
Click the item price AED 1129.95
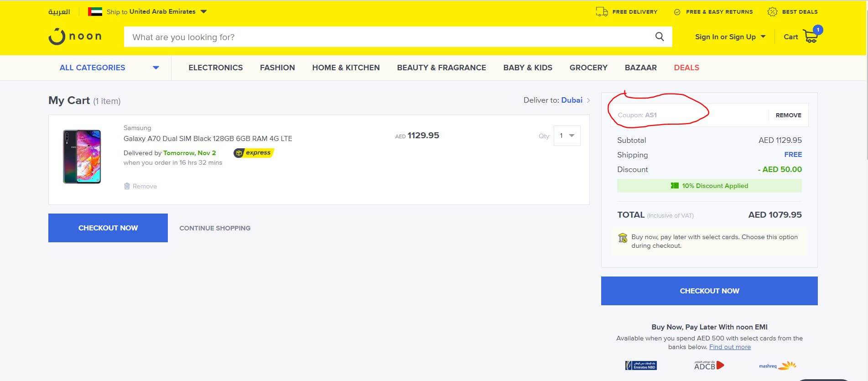pyautogui.click(x=417, y=136)
